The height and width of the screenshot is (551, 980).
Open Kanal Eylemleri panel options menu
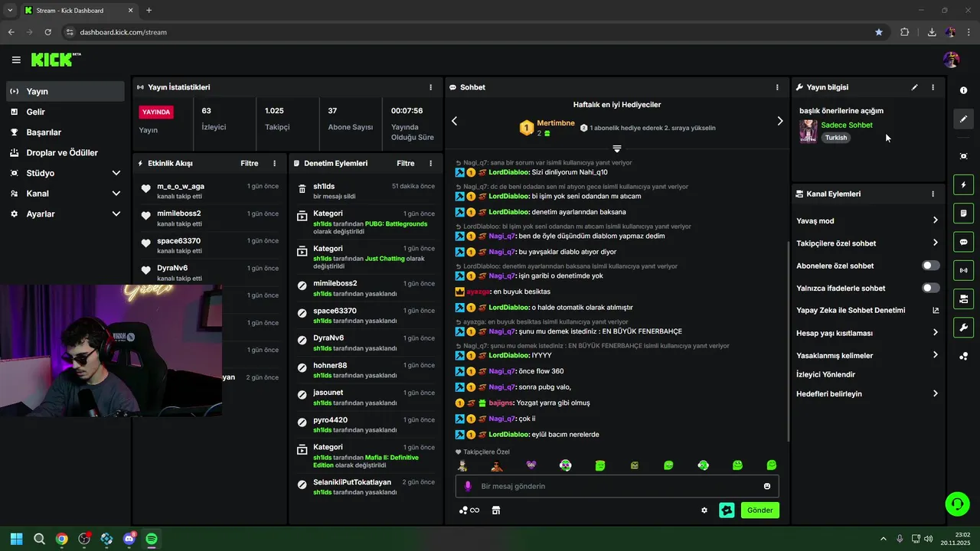coord(933,194)
